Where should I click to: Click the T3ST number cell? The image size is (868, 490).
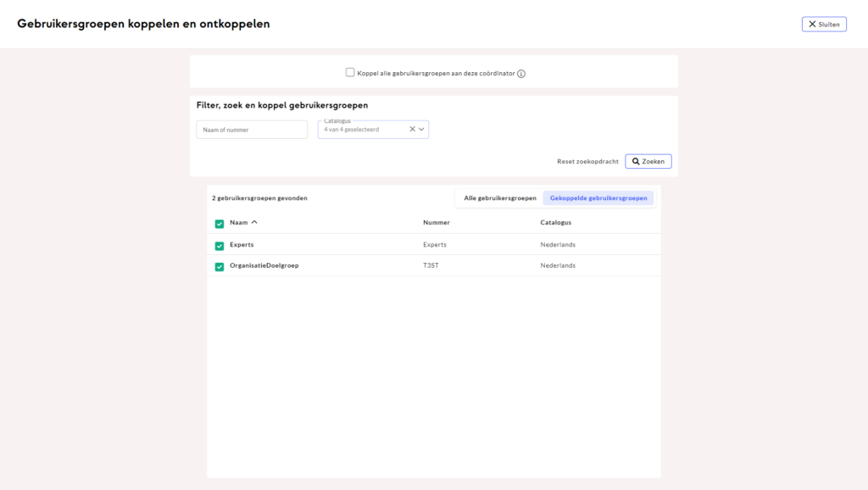[x=432, y=266]
